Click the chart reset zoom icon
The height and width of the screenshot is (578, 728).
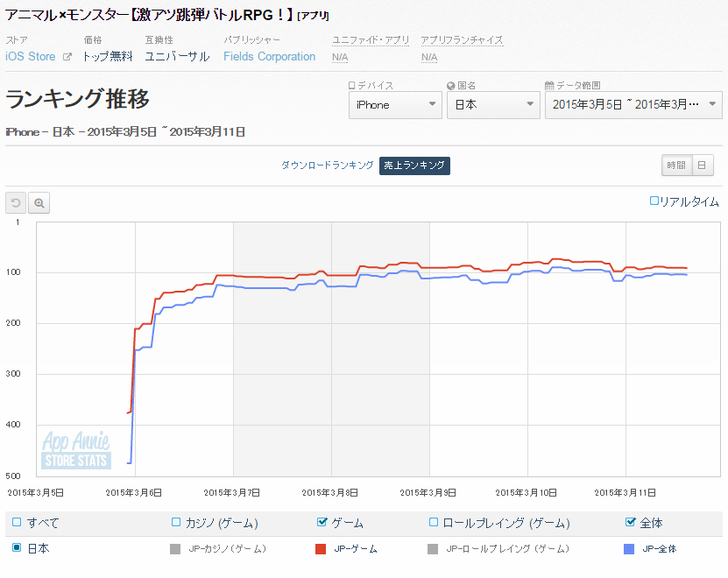(16, 203)
